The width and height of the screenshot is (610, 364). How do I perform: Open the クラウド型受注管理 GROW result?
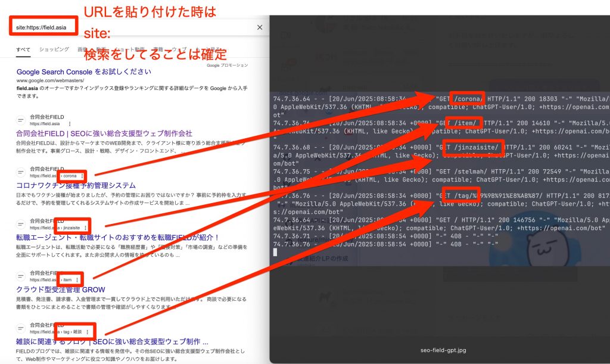pos(61,290)
